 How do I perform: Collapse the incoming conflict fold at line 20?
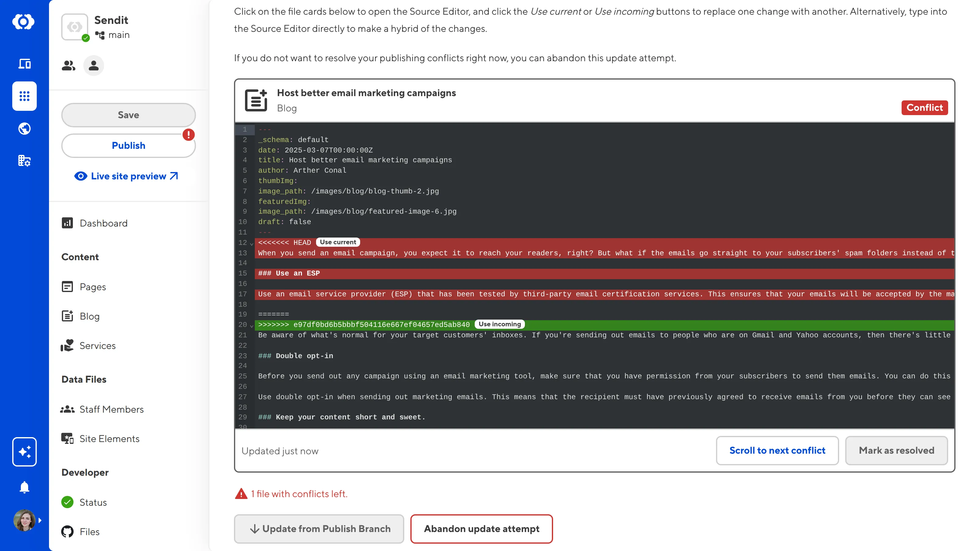click(x=251, y=326)
